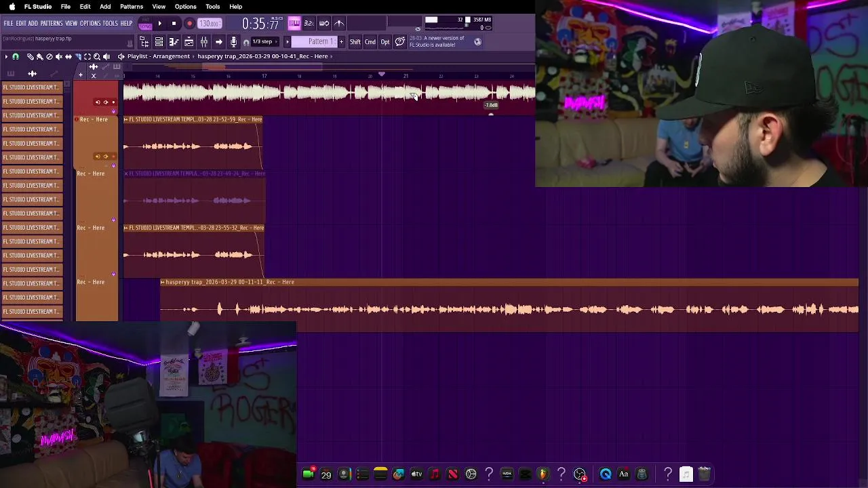Screen dimensions: 868x488
Task: Open QuickTime Player in the Dock
Action: 606,474
